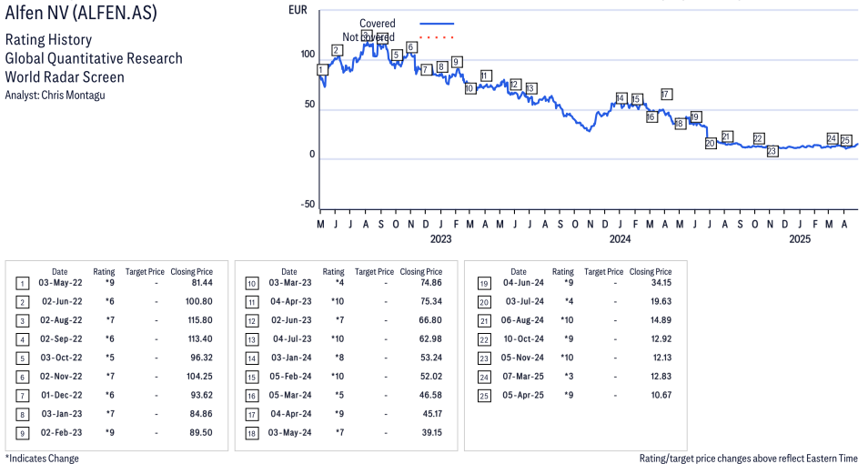The width and height of the screenshot is (868, 464).
Task: Click the red dotted Not covered legend line
Action: 437,37
